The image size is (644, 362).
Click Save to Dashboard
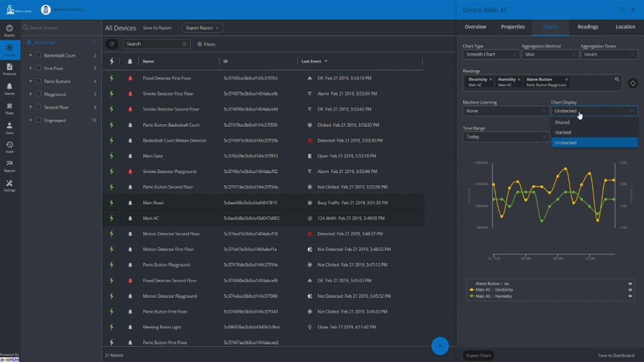click(x=616, y=355)
